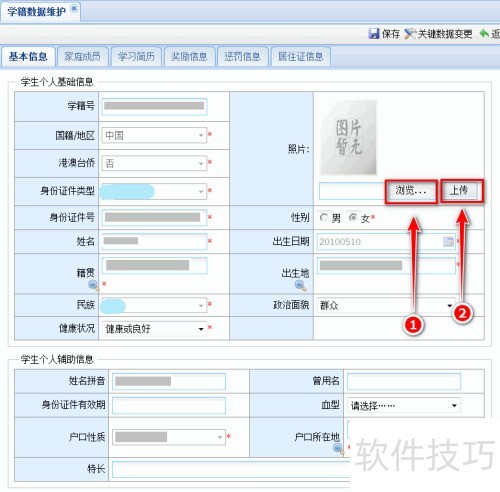Click the 图片暂无 photo placeholder
The width and height of the screenshot is (500, 492).
[x=348, y=138]
